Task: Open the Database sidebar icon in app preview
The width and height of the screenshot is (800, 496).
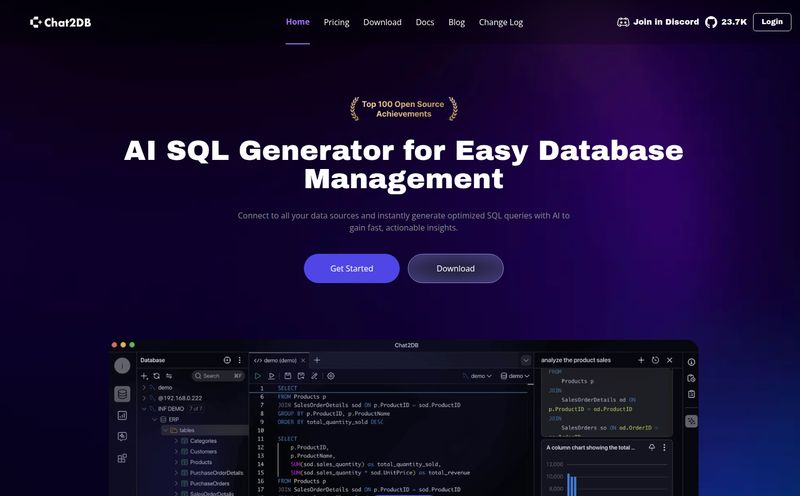Action: pyautogui.click(x=122, y=394)
